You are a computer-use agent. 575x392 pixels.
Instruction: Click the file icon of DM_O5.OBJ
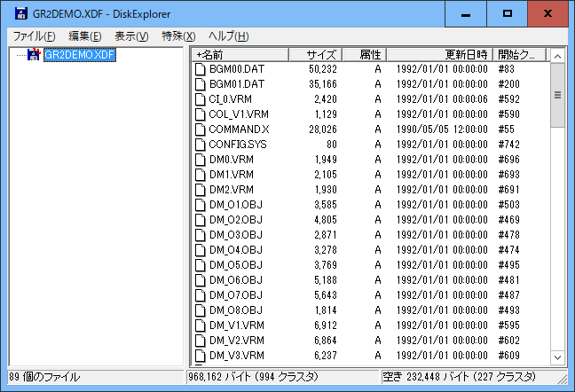click(x=201, y=265)
